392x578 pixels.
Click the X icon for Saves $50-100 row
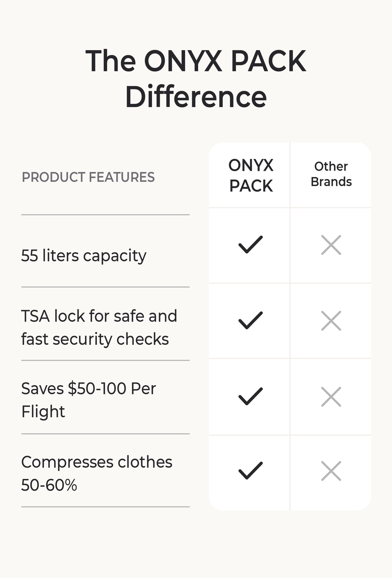point(331,397)
